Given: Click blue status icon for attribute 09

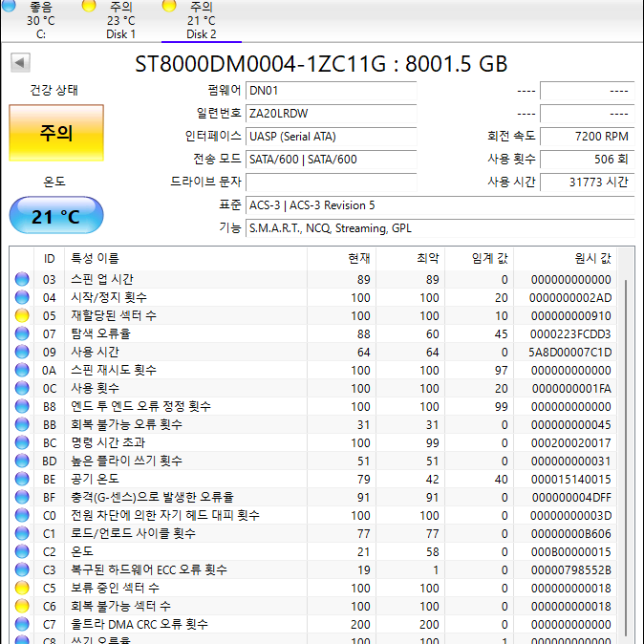Looking at the screenshot, I should click(x=22, y=352).
